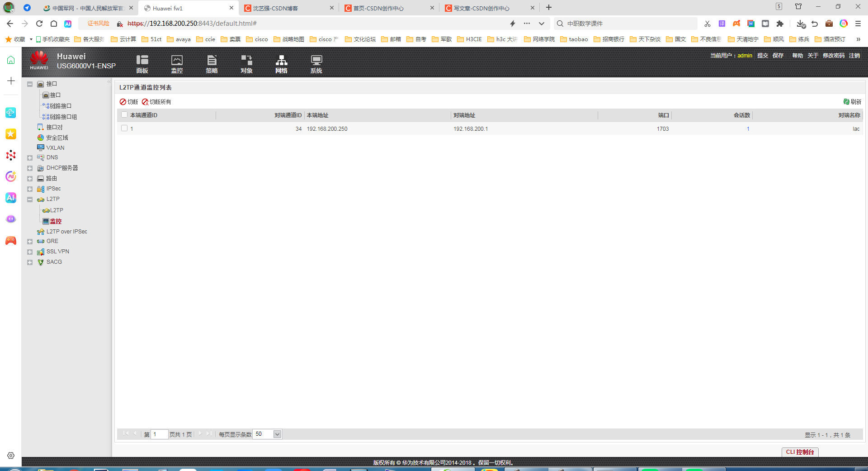Screen dimensions: 868x471
Task: Open the sidebar yellow star app
Action: pos(11,134)
